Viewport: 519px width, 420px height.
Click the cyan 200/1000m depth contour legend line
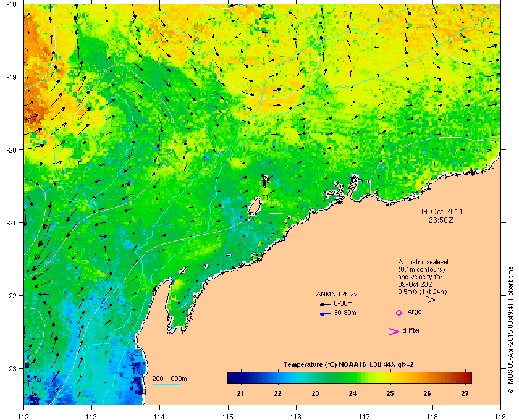point(166,385)
